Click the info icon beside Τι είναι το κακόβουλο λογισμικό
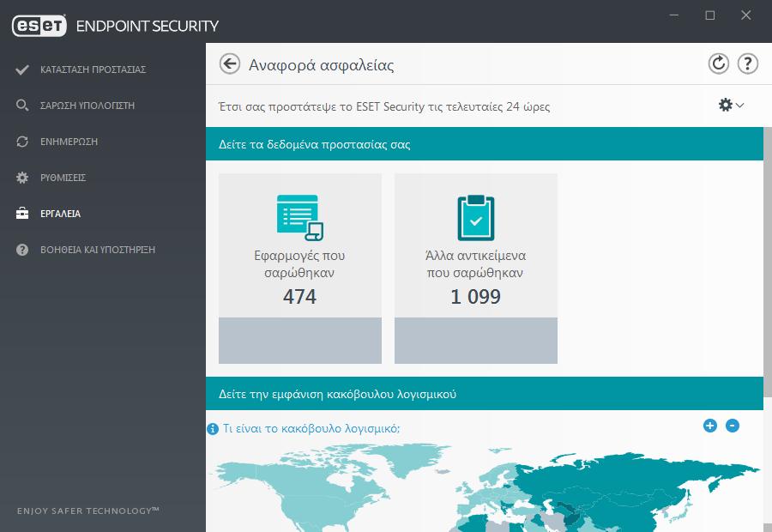This screenshot has height=532, width=772. pos(213,429)
